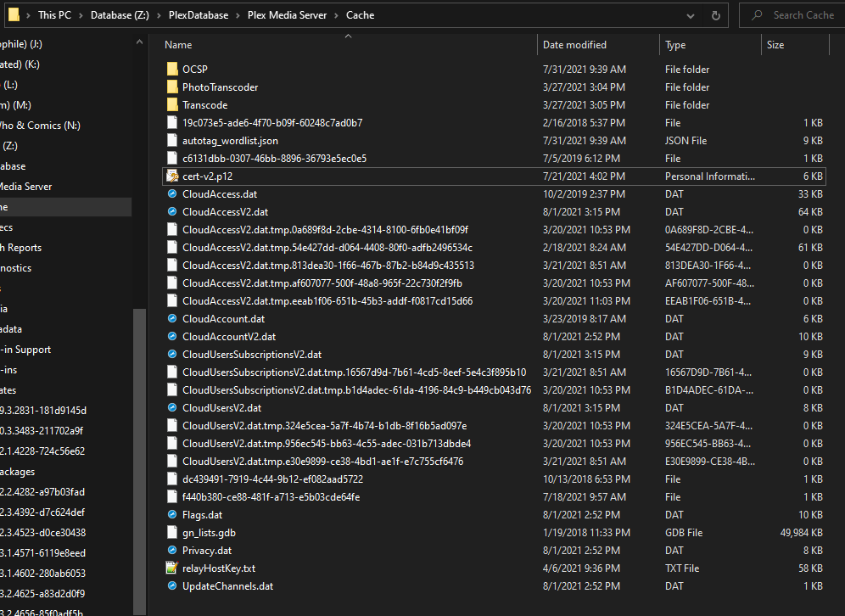Click the UpdateChannels.dat file icon
Screen dimensions: 845x616
pyautogui.click(x=172, y=585)
